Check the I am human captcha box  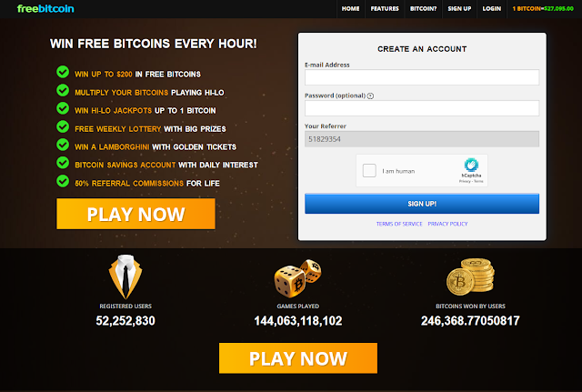(x=369, y=171)
